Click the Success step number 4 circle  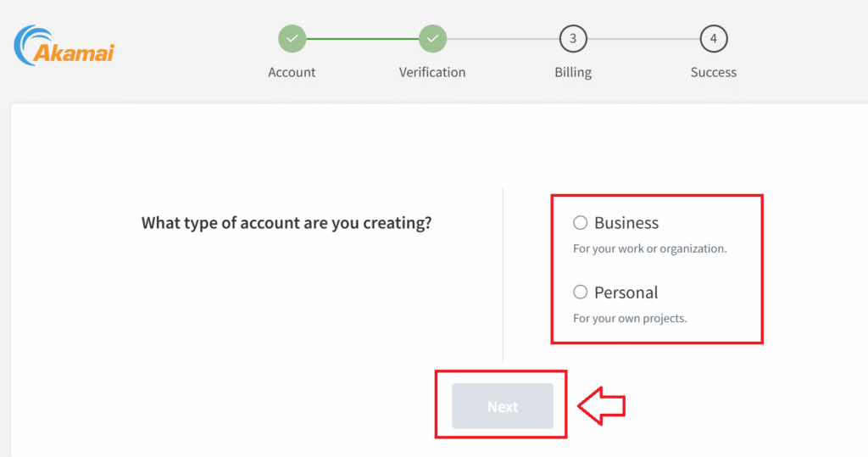coord(714,39)
